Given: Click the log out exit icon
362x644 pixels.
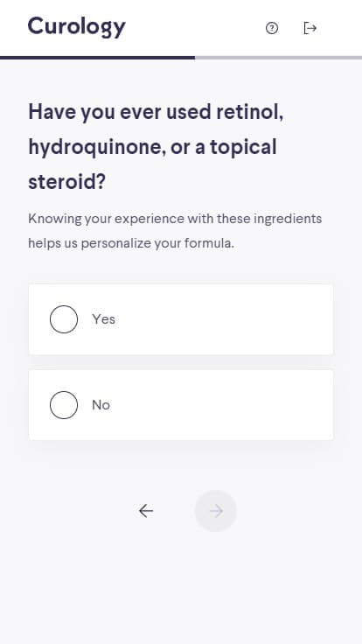Looking at the screenshot, I should (310, 28).
